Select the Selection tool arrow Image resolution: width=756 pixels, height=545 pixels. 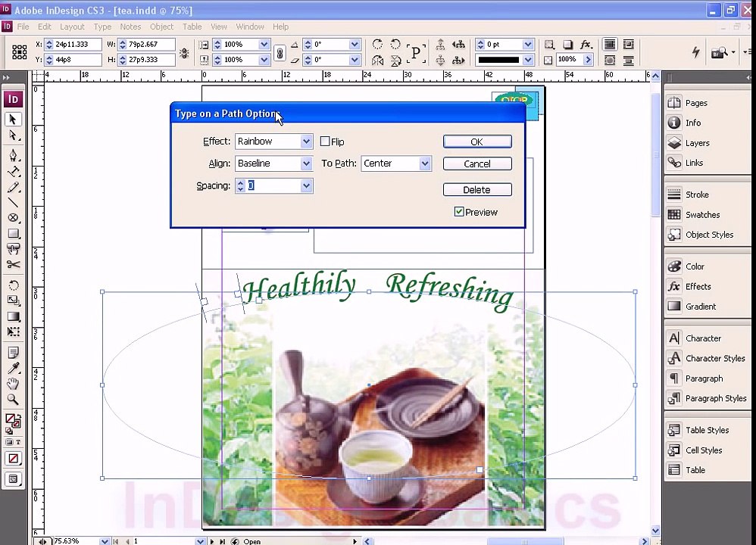click(x=13, y=119)
